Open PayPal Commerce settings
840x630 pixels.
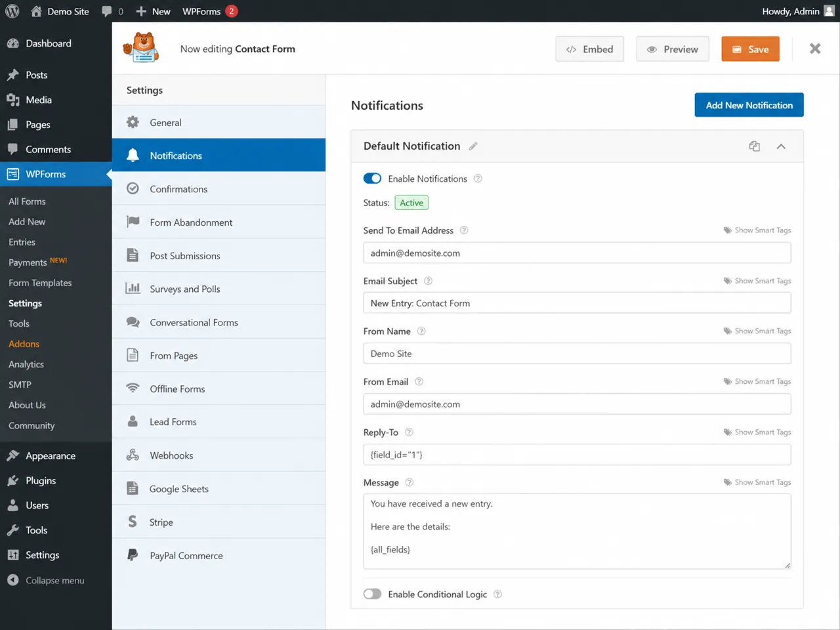pyautogui.click(x=219, y=555)
